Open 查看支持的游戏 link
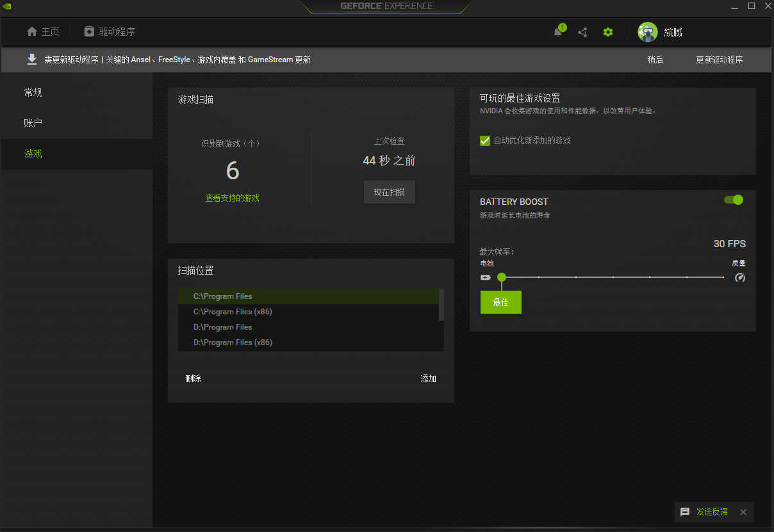 232,198
